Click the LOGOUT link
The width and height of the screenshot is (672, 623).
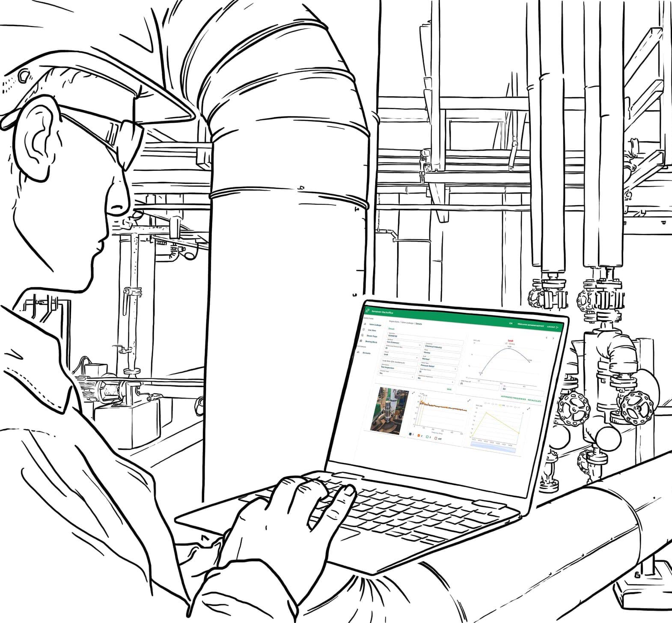[551, 327]
